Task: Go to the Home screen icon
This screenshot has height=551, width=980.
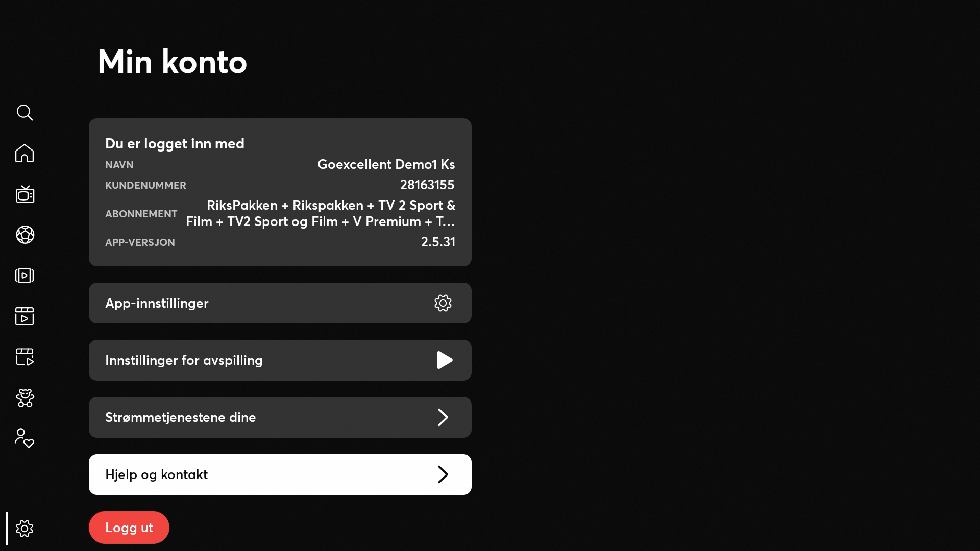Action: coord(24,153)
